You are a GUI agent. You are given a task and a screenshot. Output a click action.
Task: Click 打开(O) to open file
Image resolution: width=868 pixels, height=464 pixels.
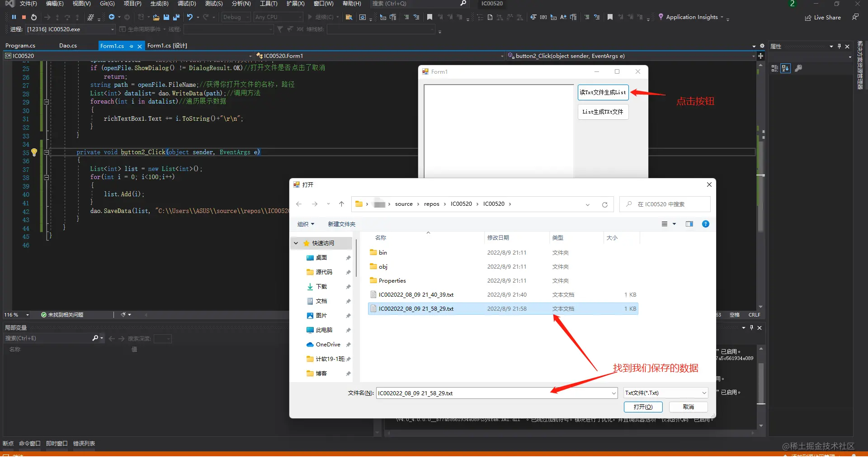[x=643, y=407]
